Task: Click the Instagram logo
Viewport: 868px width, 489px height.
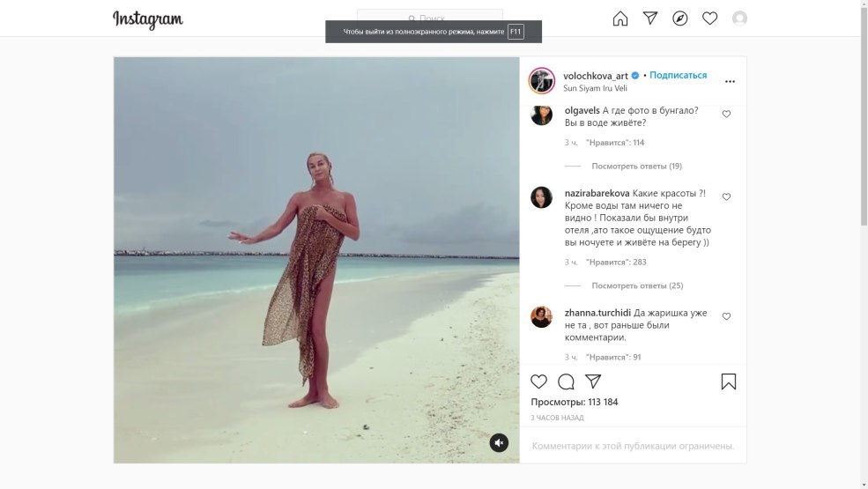Action: pos(148,19)
